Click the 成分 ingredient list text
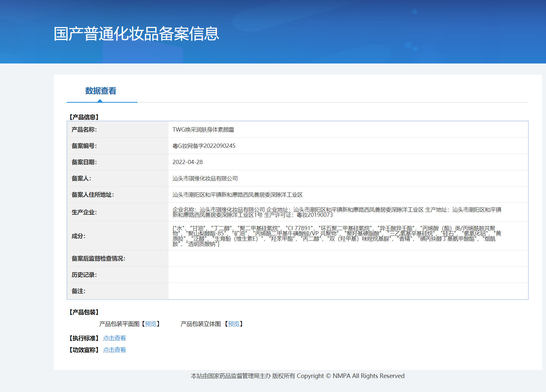Viewport: 546px width, 392px height. [337, 236]
